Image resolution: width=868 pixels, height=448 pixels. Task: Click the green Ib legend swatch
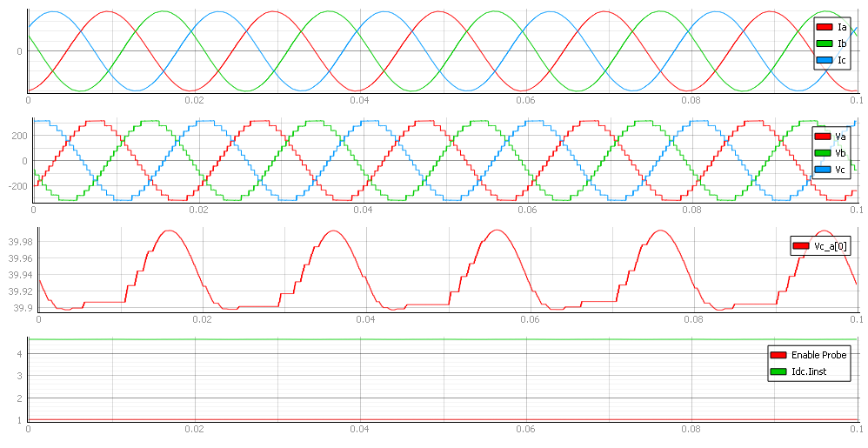(x=825, y=43)
